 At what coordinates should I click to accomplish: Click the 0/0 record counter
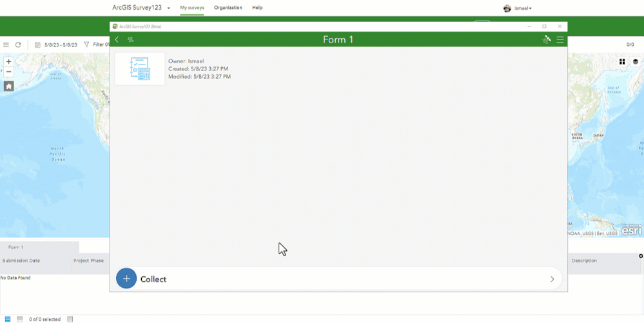coord(630,45)
